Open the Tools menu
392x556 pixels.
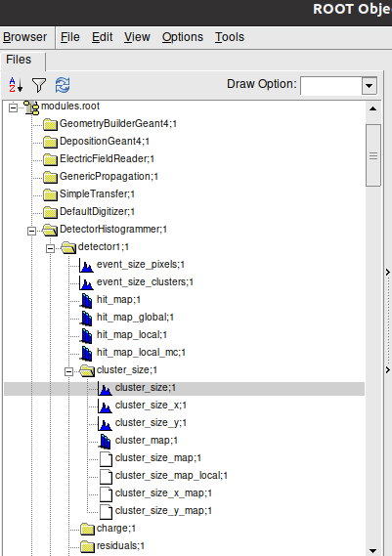click(x=230, y=37)
